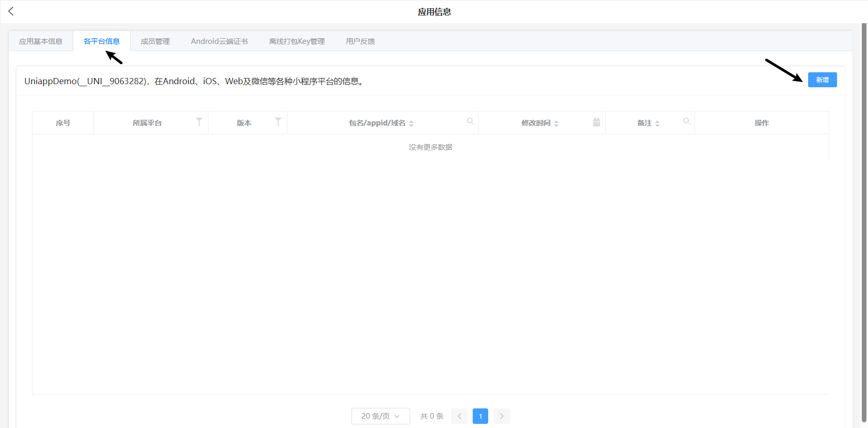Screen dimensions: 868x428
Task: Open the 离线打包Key管理 tab
Action: [297, 41]
